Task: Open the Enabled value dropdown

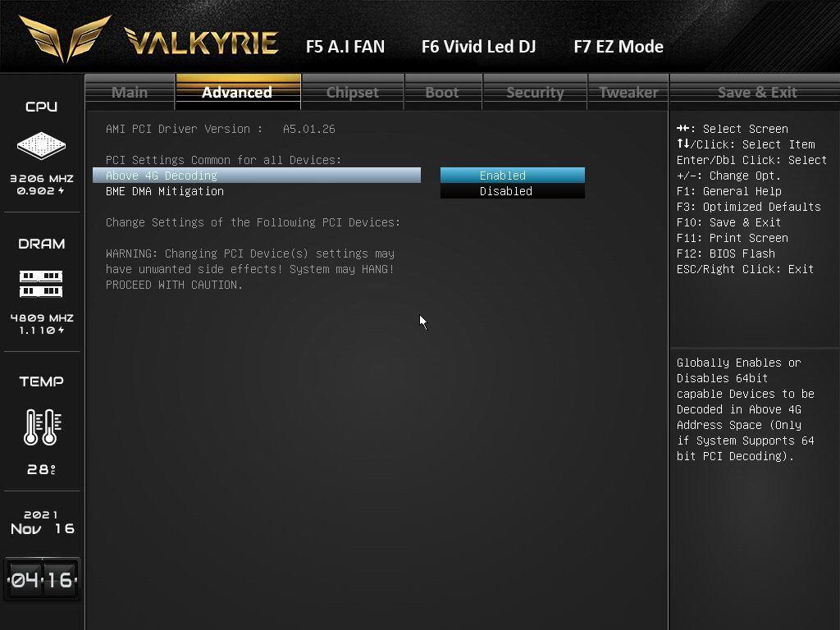Action: coord(513,176)
